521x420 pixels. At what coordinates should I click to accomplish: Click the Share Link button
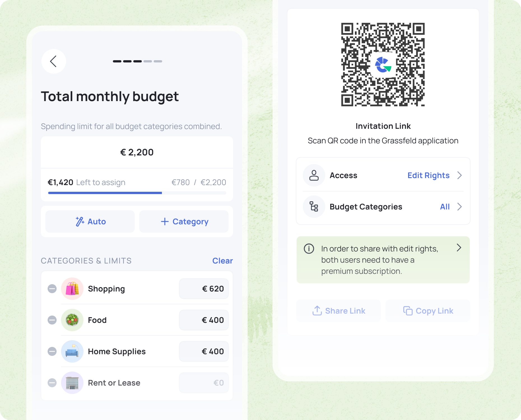point(339,311)
